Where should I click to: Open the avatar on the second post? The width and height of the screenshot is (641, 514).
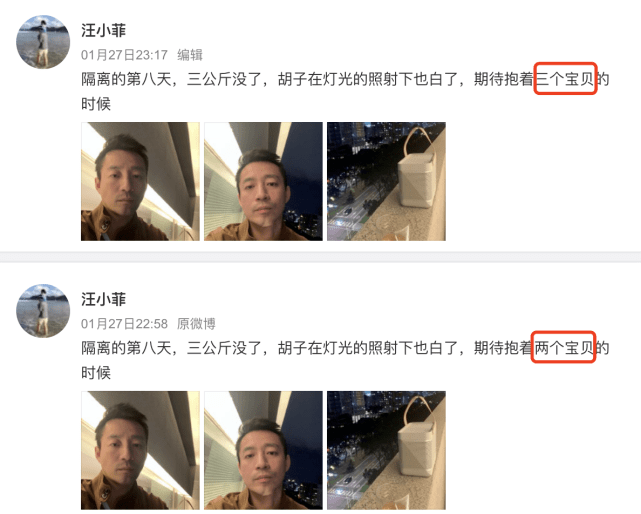tap(43, 311)
